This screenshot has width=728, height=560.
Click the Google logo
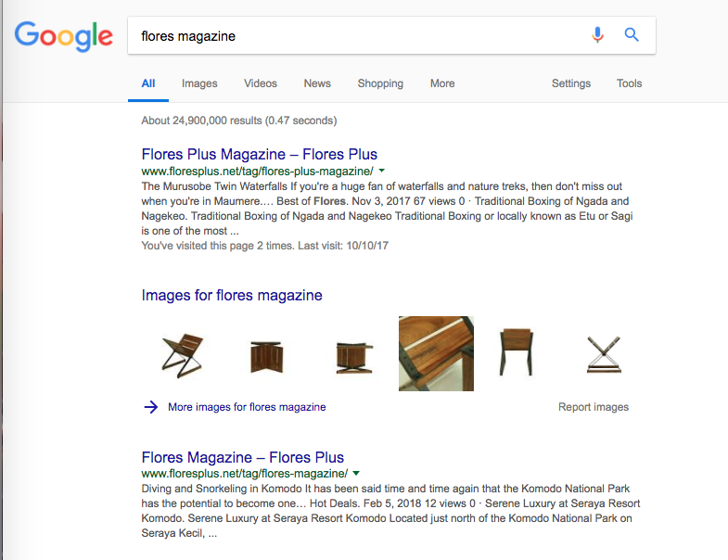coord(63,36)
